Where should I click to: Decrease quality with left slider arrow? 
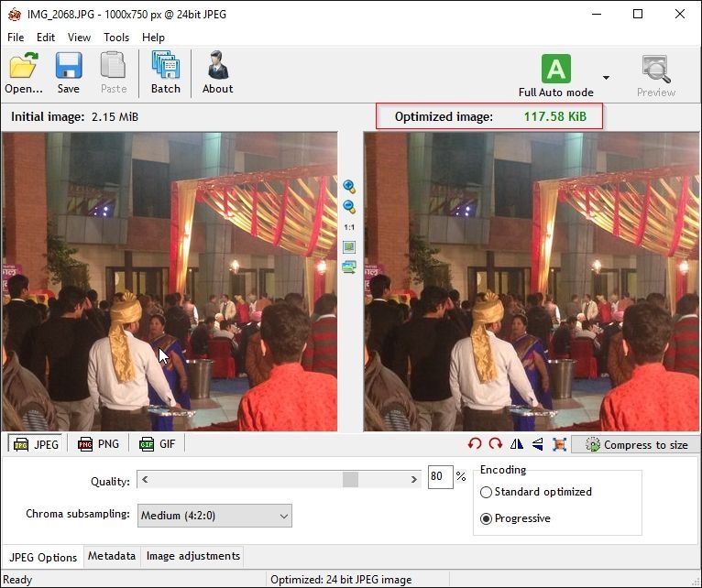145,480
